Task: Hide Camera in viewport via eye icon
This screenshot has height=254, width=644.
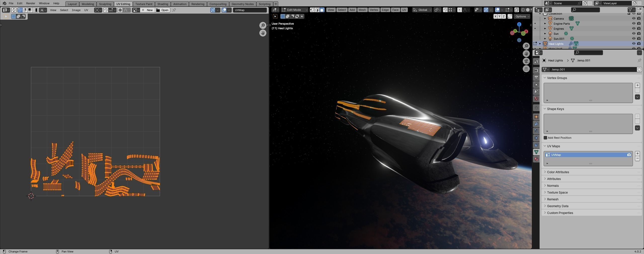Action: (x=634, y=18)
